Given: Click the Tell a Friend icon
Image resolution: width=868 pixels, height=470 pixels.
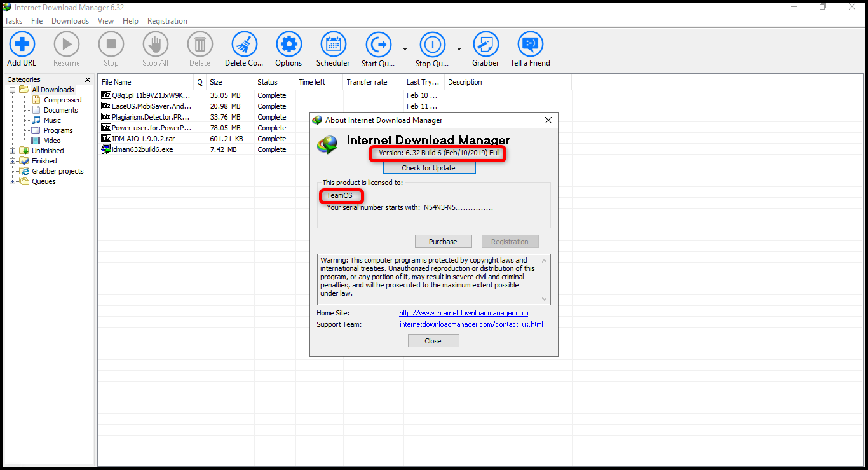Looking at the screenshot, I should point(531,45).
